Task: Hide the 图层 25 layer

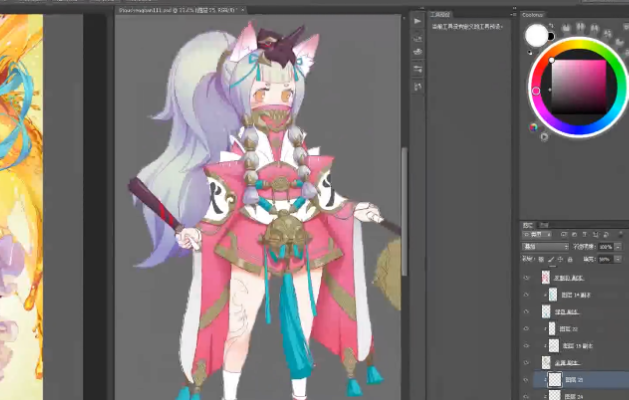Action: point(526,380)
